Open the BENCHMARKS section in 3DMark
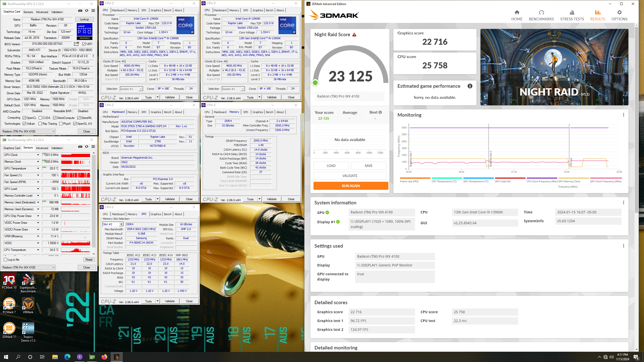The width and height of the screenshot is (644, 362). click(541, 15)
